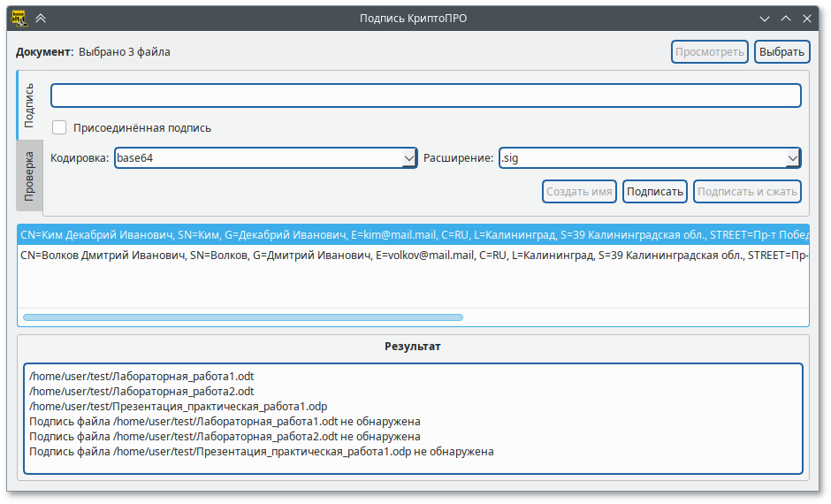Click the Просмотреть button
This screenshot has width=831, height=504.
(x=710, y=52)
